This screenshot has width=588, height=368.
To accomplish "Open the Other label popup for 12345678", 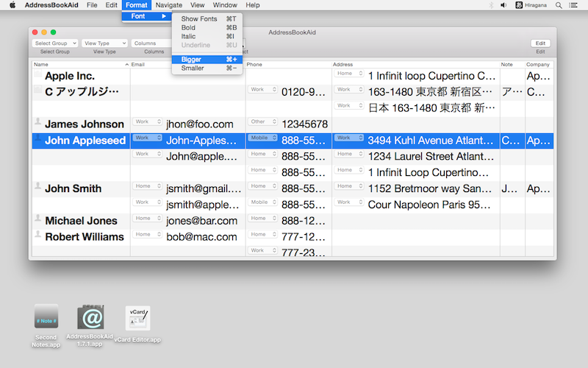I will click(262, 121).
